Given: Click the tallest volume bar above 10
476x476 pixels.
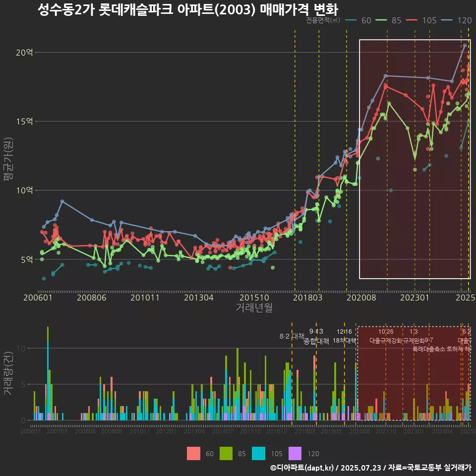Looking at the screenshot, I should 48,373.
